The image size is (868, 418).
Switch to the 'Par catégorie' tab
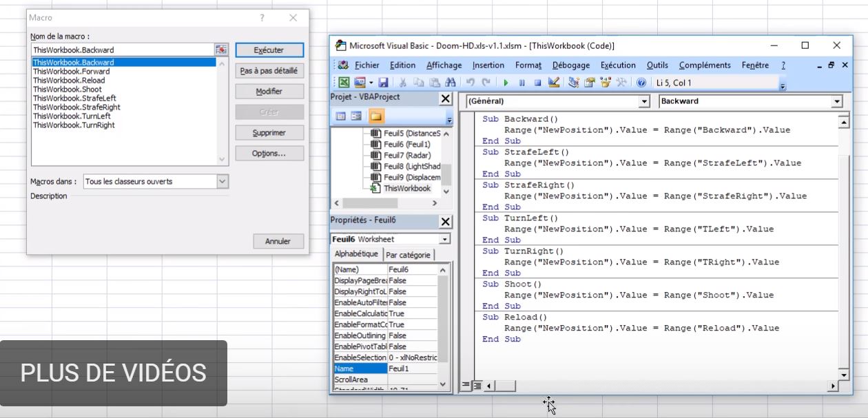pyautogui.click(x=408, y=255)
